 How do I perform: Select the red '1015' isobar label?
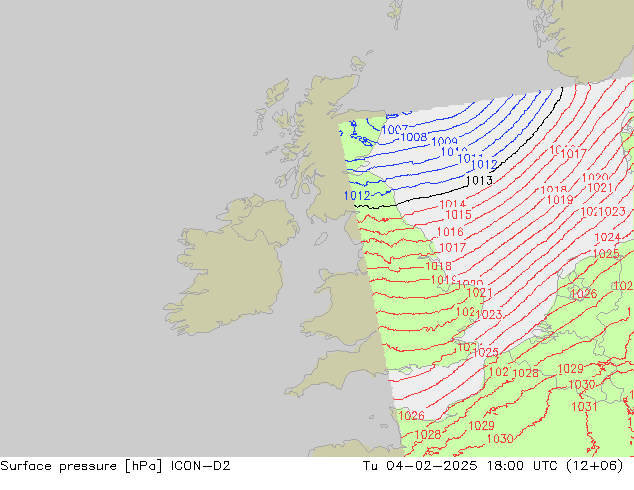pyautogui.click(x=458, y=215)
